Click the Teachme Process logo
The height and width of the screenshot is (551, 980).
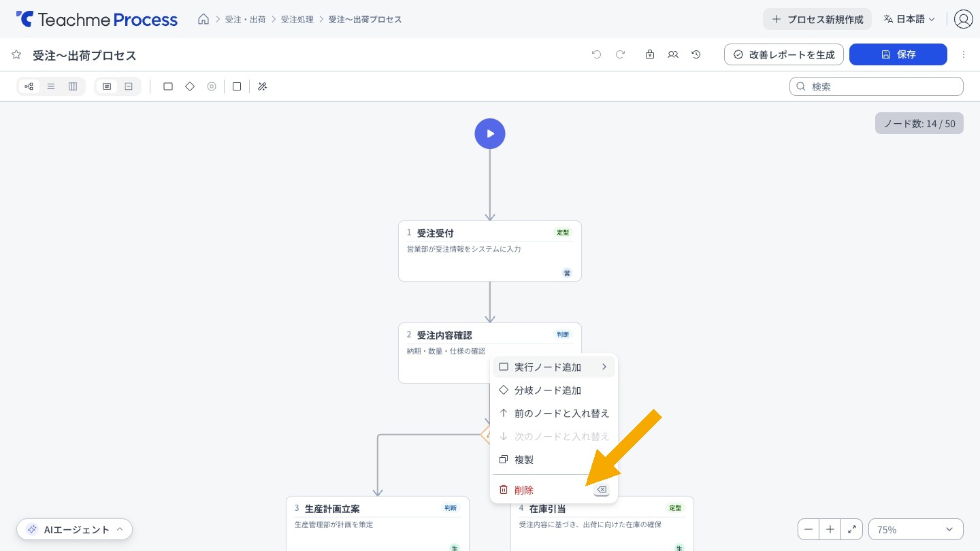pyautogui.click(x=97, y=19)
